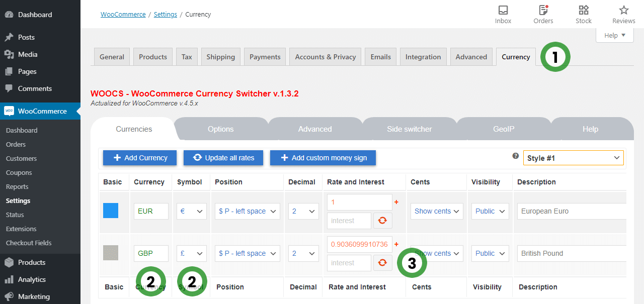Switch to the Products settings tab

pyautogui.click(x=153, y=57)
